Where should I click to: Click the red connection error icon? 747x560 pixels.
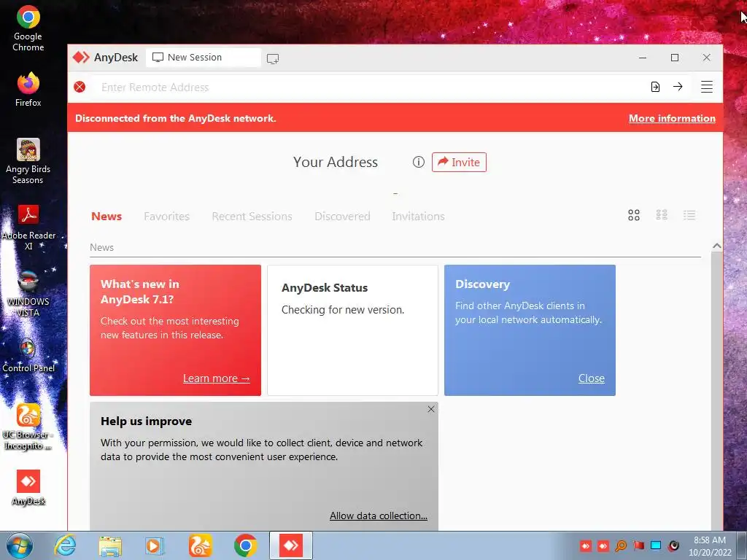point(80,87)
